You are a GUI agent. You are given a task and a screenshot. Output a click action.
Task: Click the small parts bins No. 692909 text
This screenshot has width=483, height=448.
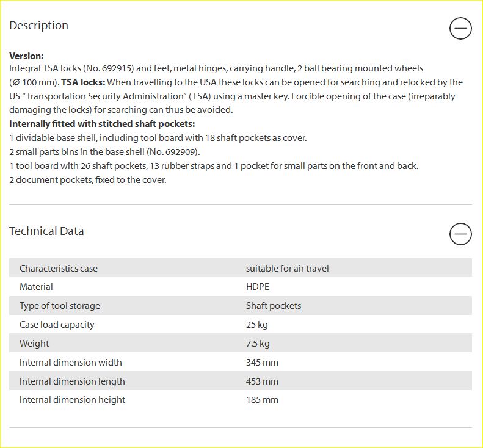[x=105, y=152]
